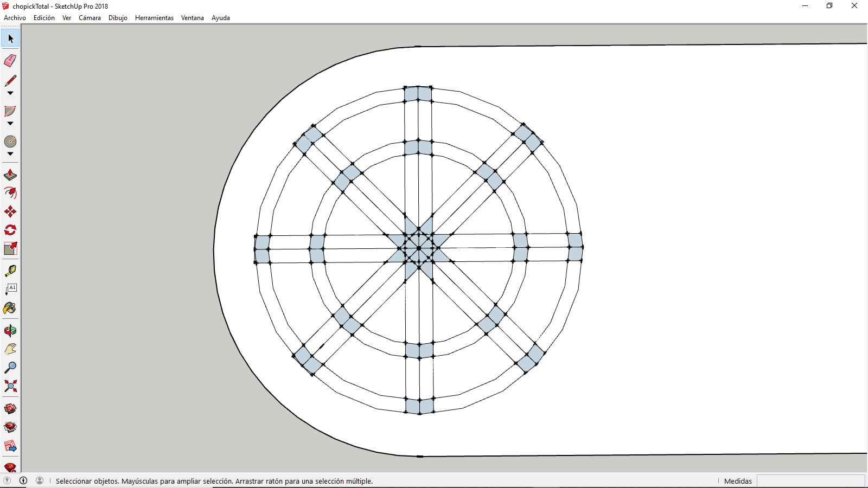Select the Pan hand tool
This screenshot has height=488, width=868.
pos(10,349)
